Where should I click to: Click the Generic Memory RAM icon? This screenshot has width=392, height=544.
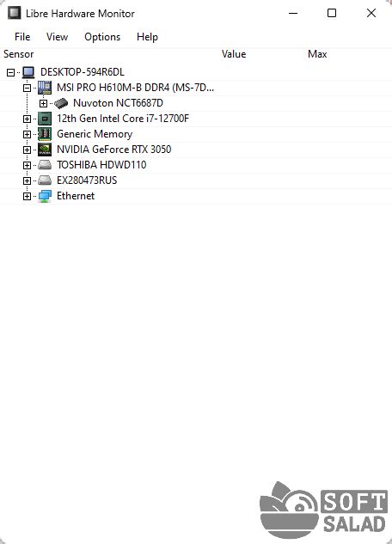pyautogui.click(x=45, y=134)
